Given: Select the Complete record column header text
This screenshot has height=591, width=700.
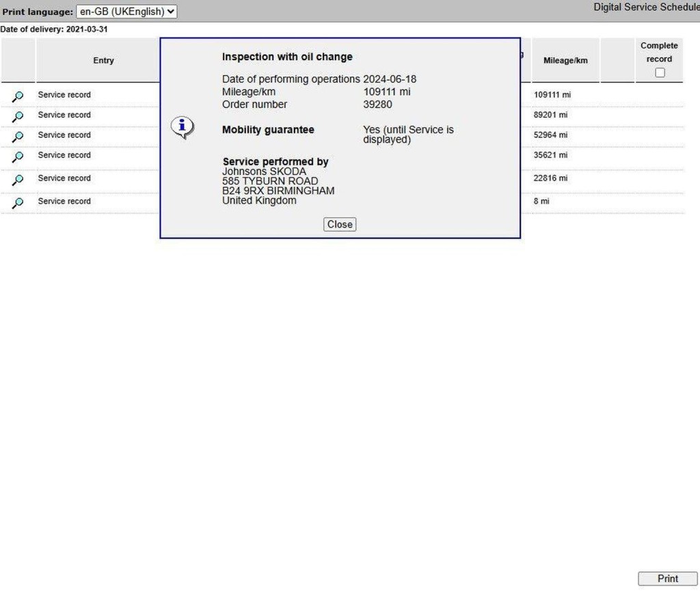Looking at the screenshot, I should 659,52.
